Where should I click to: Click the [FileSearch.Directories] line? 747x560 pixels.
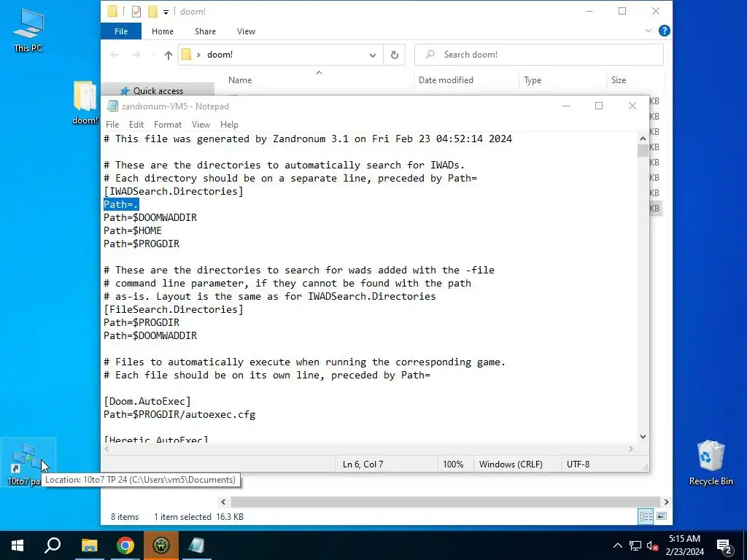point(174,309)
